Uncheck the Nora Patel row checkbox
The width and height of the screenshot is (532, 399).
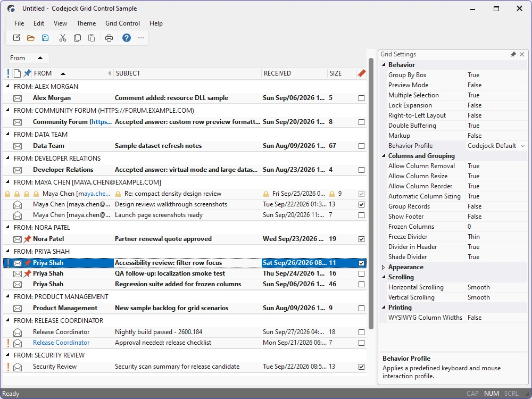coord(362,239)
